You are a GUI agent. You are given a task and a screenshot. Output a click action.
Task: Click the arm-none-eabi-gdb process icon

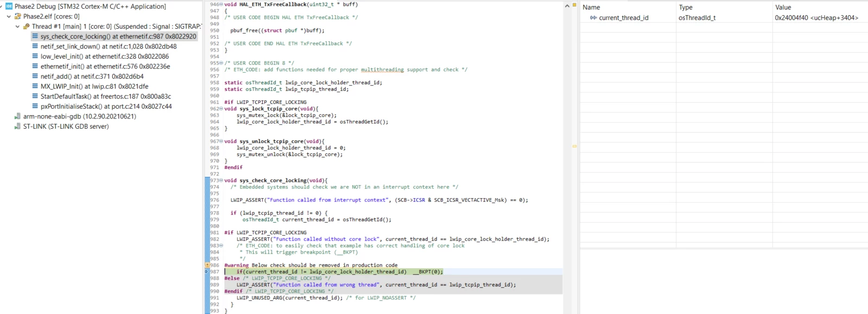coord(18,116)
